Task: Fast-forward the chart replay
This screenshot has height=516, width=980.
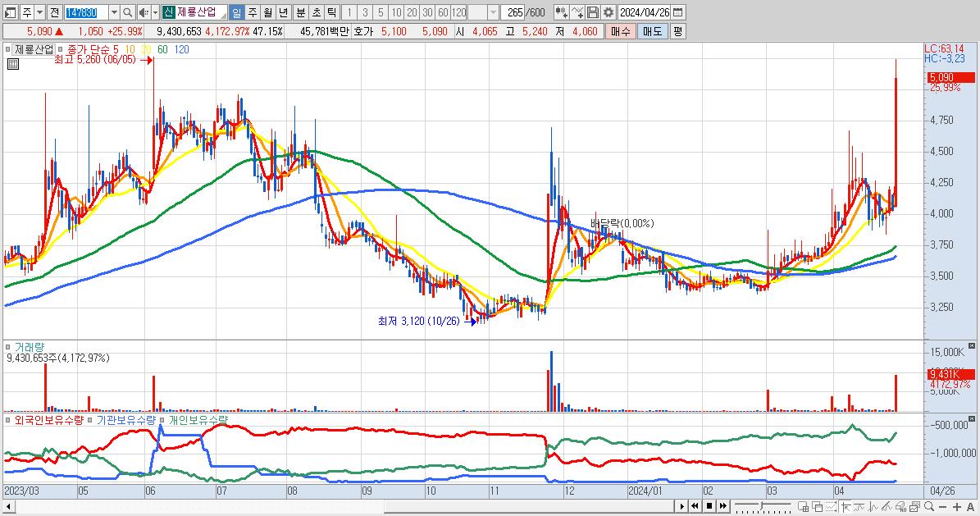Action: [723, 506]
